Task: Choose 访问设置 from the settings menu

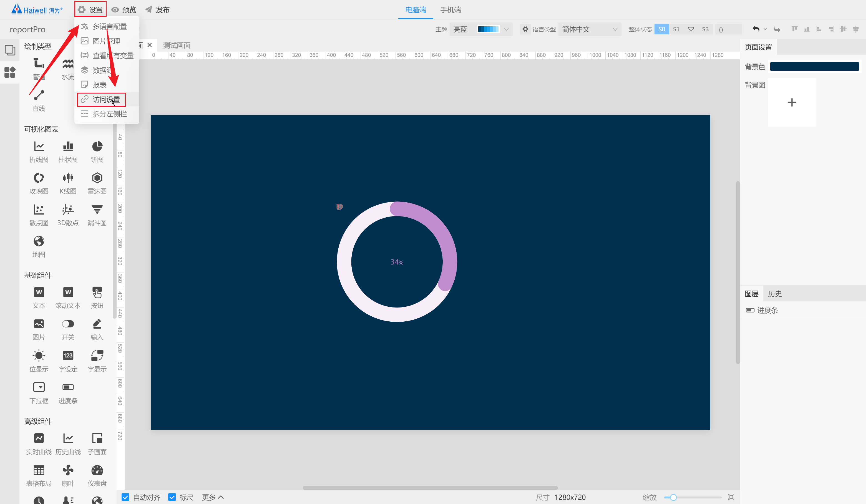Action: (107, 99)
